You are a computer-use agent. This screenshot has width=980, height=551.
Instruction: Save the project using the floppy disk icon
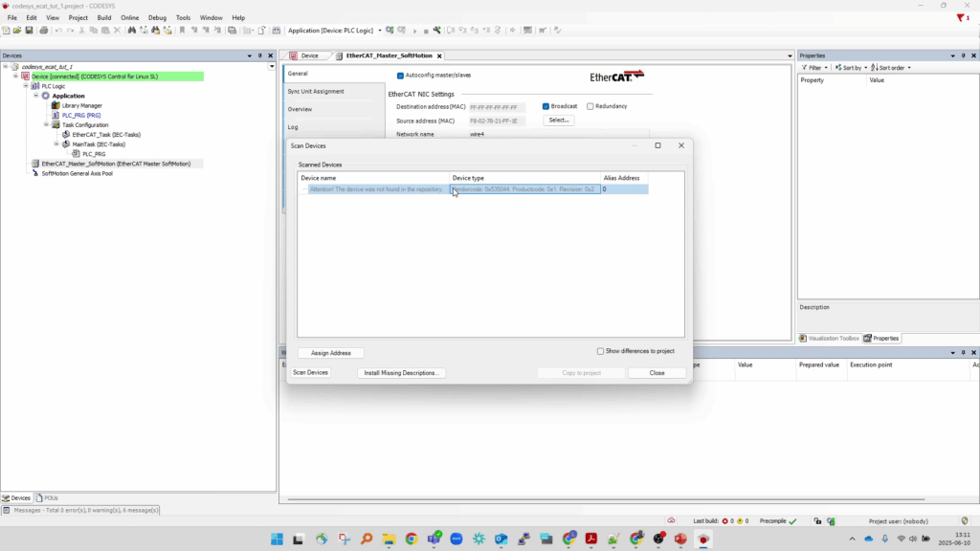(29, 30)
